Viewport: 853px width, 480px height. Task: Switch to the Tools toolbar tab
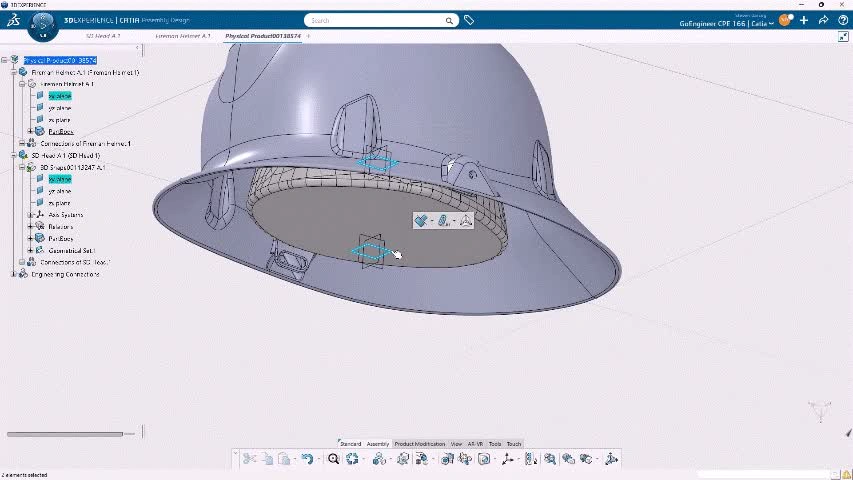495,444
